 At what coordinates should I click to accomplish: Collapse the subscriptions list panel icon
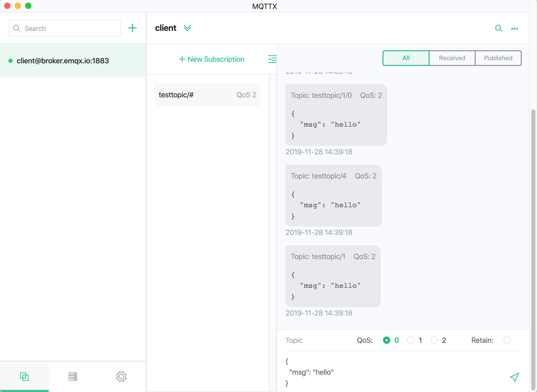coord(272,59)
